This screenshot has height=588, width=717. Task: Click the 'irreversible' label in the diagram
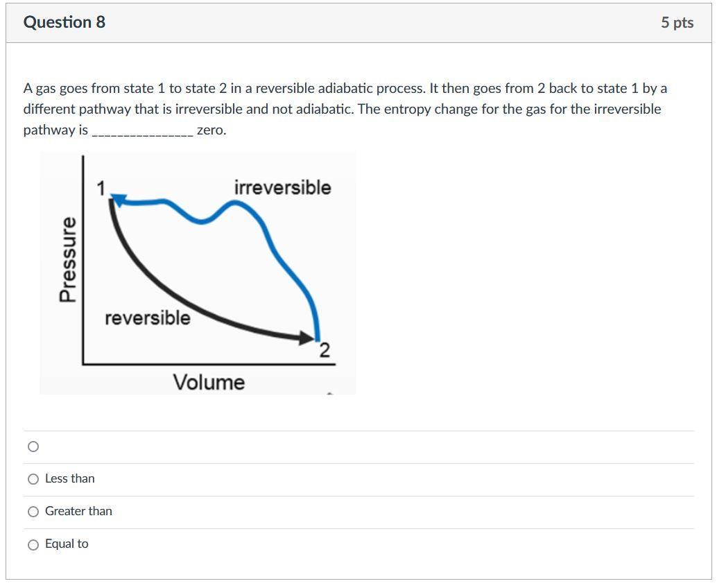tap(283, 187)
